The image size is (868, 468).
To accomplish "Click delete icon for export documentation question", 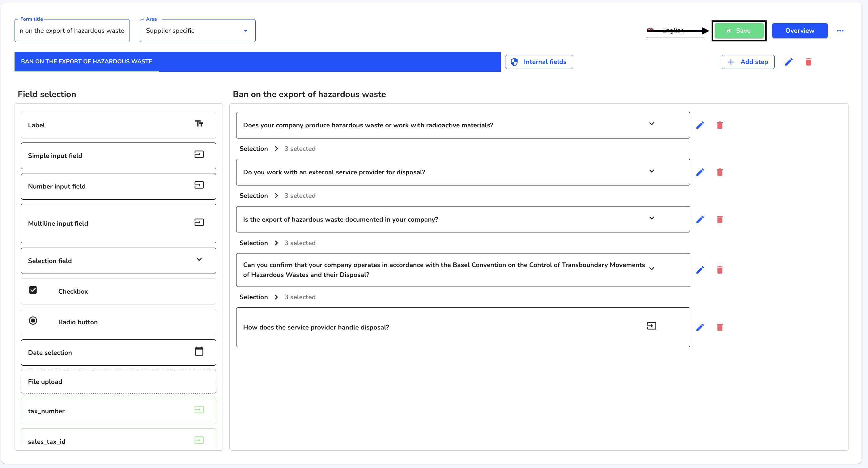I will (x=720, y=219).
